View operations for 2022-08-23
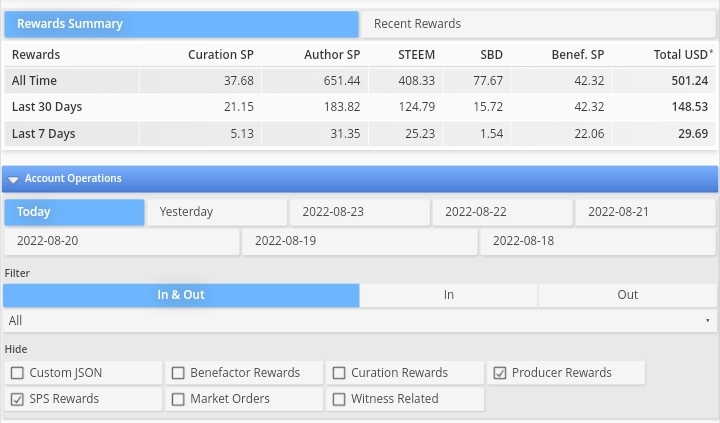 [359, 212]
